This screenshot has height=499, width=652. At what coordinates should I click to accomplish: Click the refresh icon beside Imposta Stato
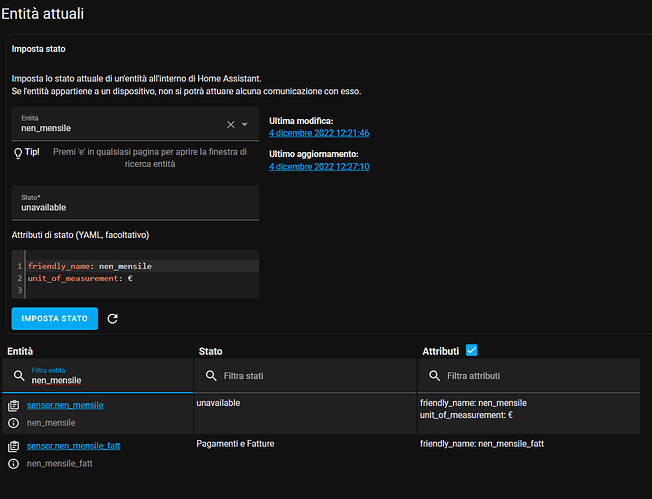[x=112, y=319]
